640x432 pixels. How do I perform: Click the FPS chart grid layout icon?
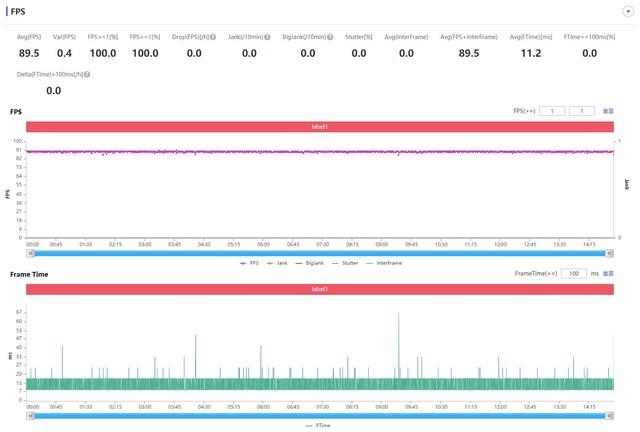click(x=608, y=111)
